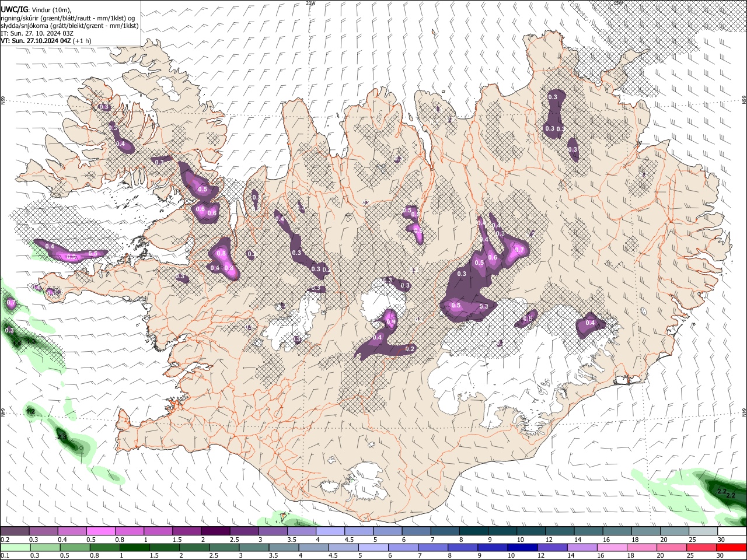Click the pale mint 0.1 rain-scale swatch
The image size is (747, 560).
coord(15,547)
